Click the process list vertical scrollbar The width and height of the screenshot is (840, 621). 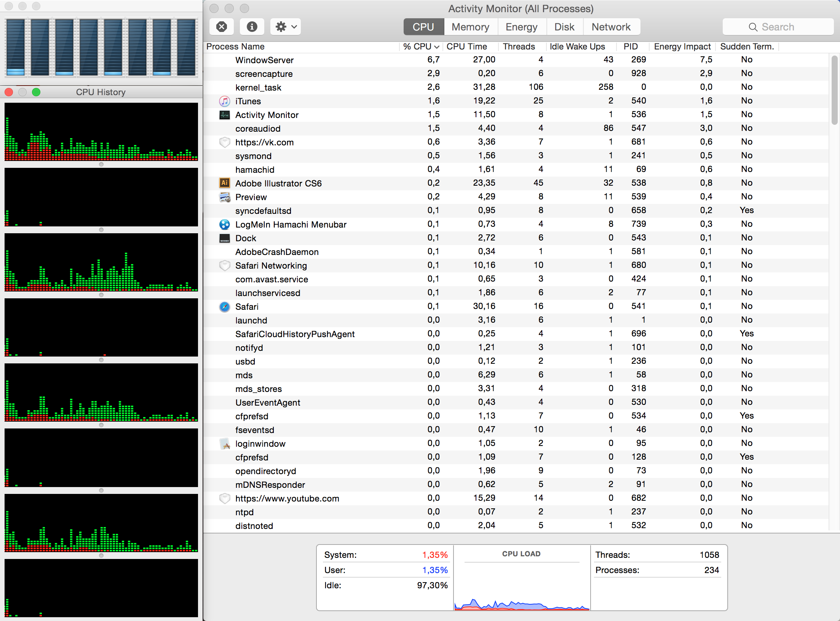point(834,90)
